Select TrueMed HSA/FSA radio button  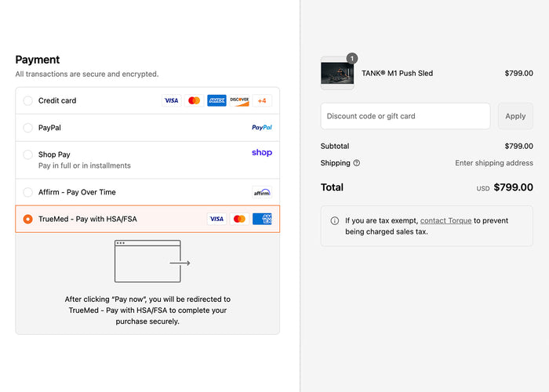(27, 219)
